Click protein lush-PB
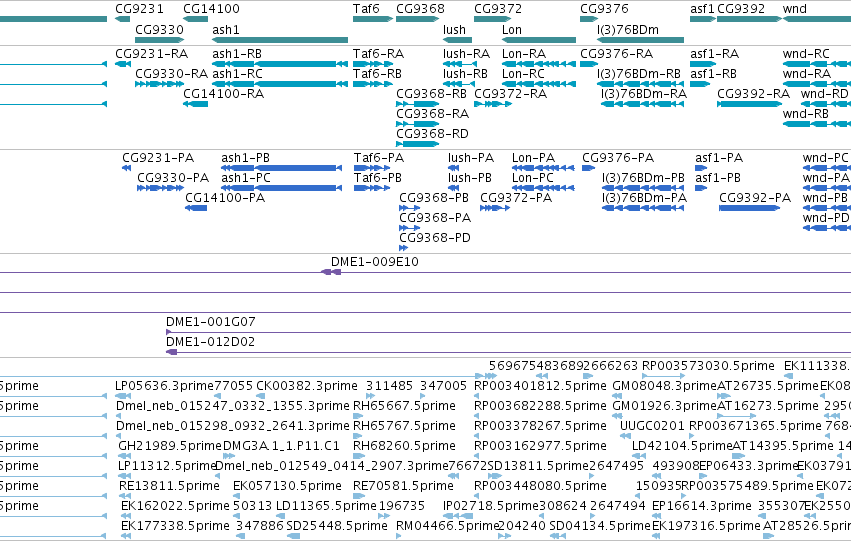Image resolution: width=851 pixels, height=541 pixels. point(469,178)
